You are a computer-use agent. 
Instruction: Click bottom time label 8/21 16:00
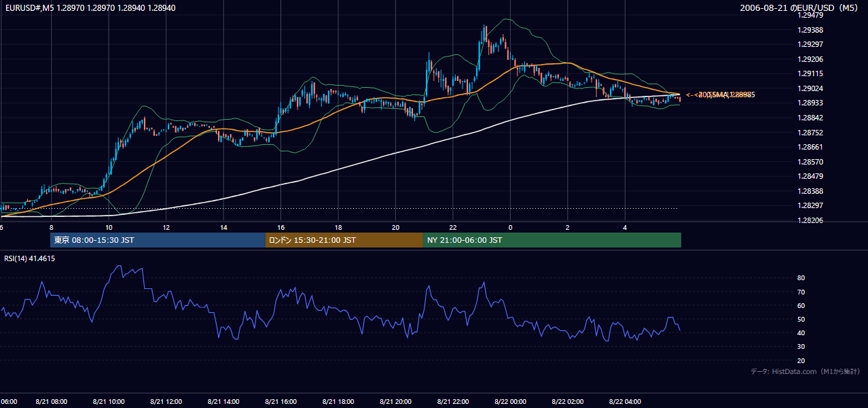(x=281, y=402)
